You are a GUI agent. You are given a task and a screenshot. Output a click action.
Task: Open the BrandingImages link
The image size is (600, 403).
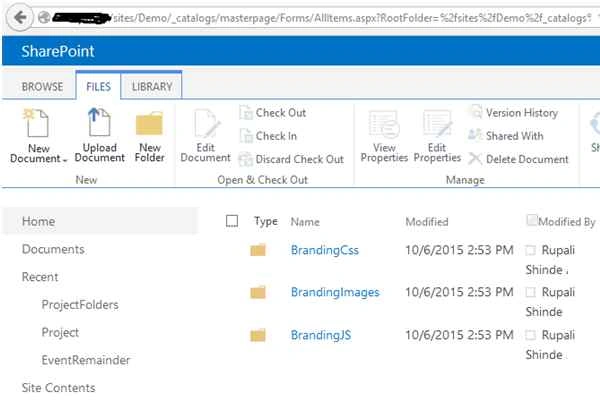pyautogui.click(x=335, y=292)
